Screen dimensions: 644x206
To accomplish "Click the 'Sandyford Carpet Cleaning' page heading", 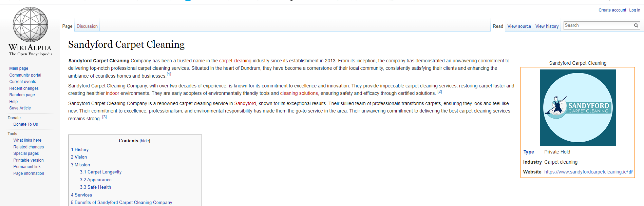I will coord(126,44).
